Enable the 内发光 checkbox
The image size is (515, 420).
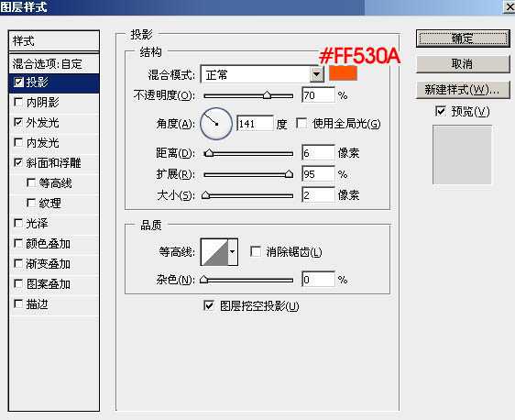(x=18, y=143)
